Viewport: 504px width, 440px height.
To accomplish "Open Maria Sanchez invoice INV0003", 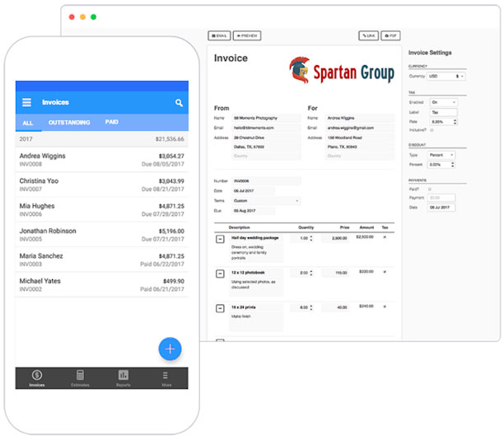I will [x=102, y=260].
